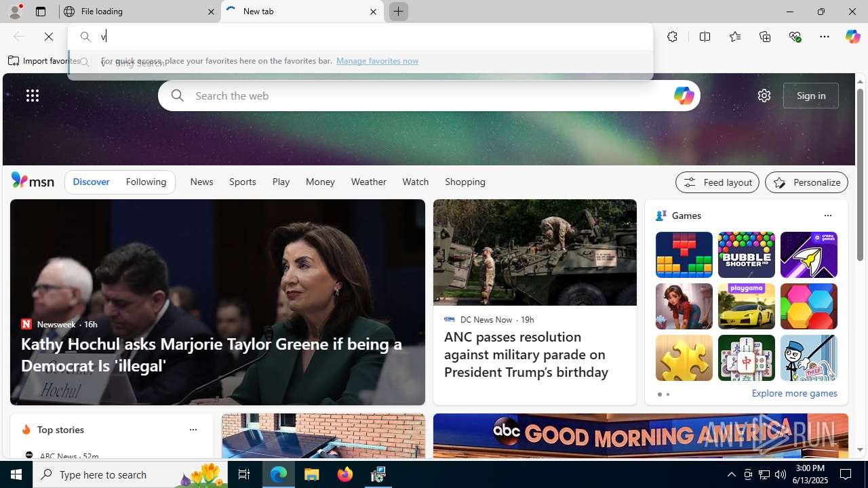Image resolution: width=868 pixels, height=488 pixels.
Task: Open Top stories more options menu
Action: pos(193,430)
